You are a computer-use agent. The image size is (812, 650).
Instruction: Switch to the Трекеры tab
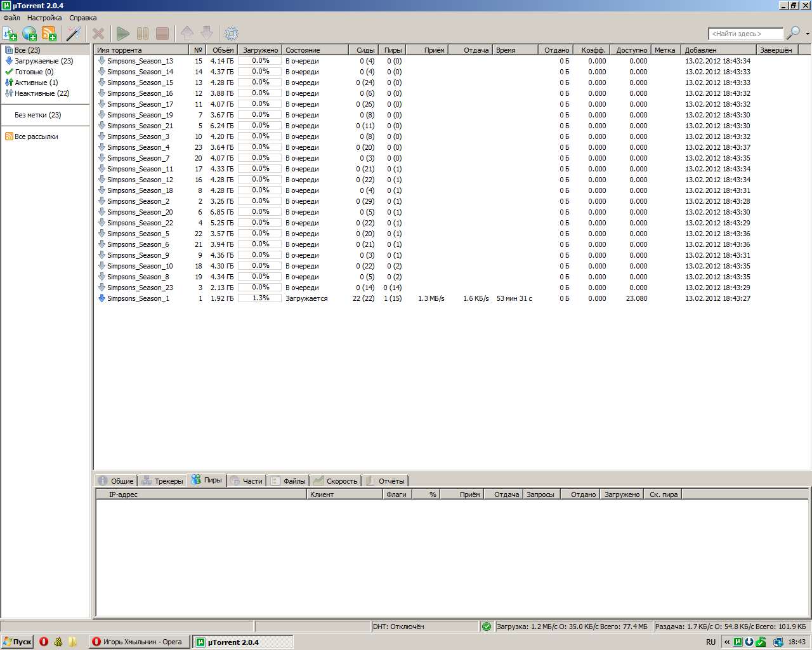[162, 481]
